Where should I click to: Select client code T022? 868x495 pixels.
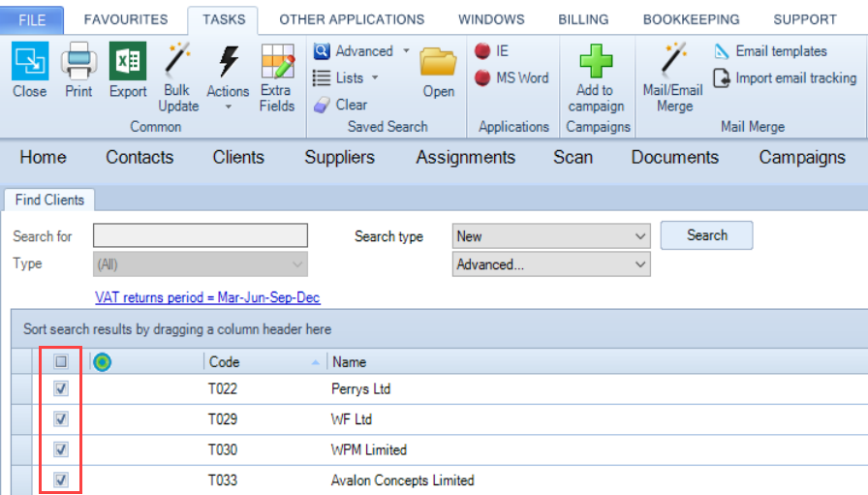coord(223,388)
